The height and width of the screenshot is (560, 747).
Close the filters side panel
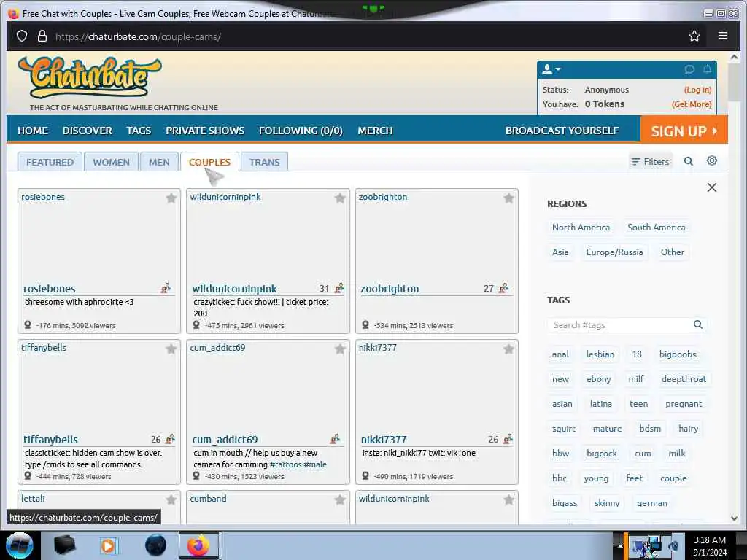(x=712, y=187)
